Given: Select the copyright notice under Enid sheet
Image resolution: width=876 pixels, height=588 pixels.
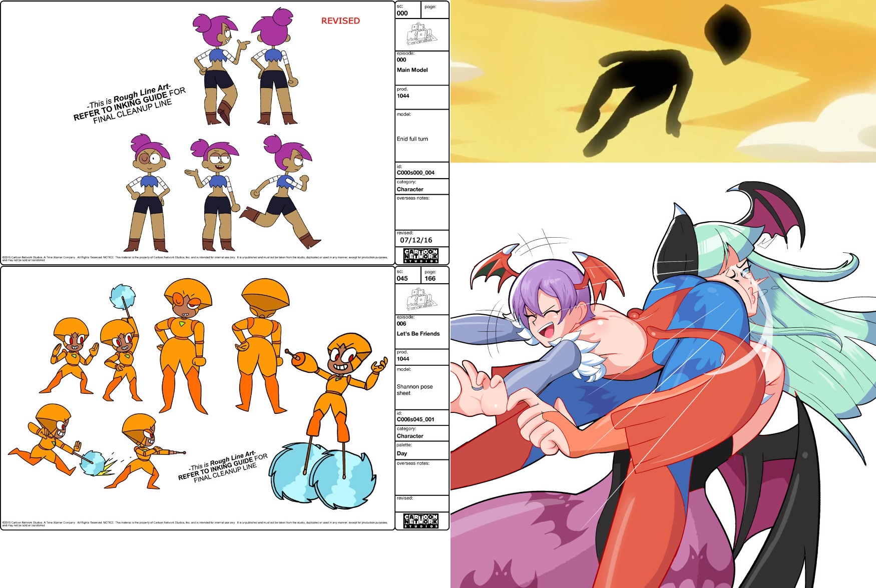Looking at the screenshot, I should click(x=195, y=259).
